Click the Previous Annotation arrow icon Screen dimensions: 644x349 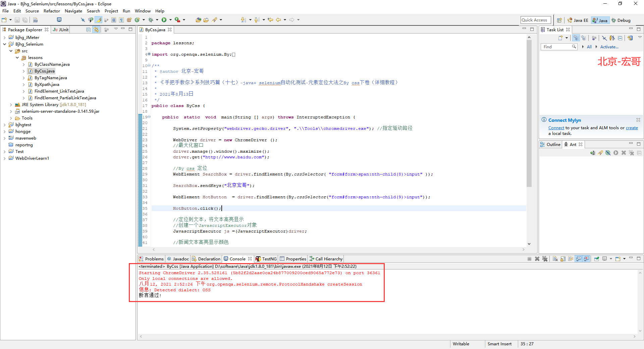(257, 20)
